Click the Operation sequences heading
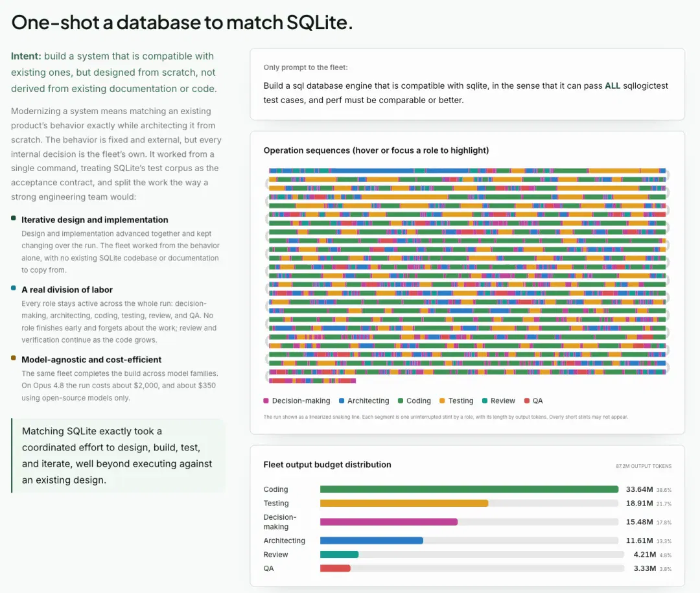 pyautogui.click(x=376, y=150)
